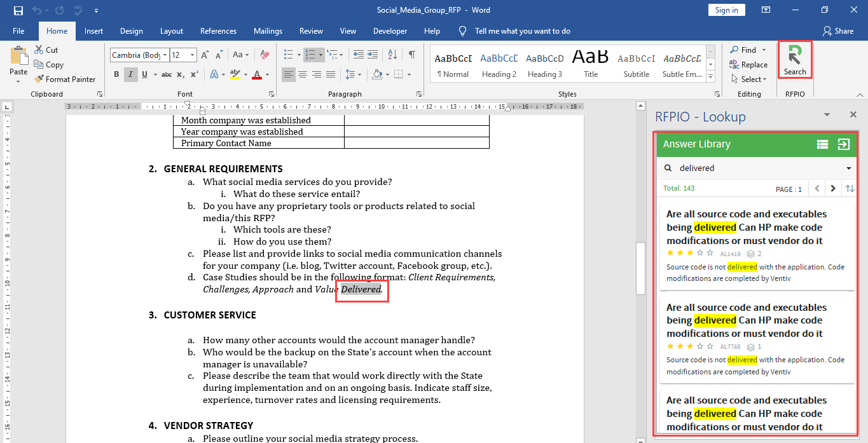The width and height of the screenshot is (868, 443).
Task: Click the Sign in button
Action: pyautogui.click(x=726, y=10)
